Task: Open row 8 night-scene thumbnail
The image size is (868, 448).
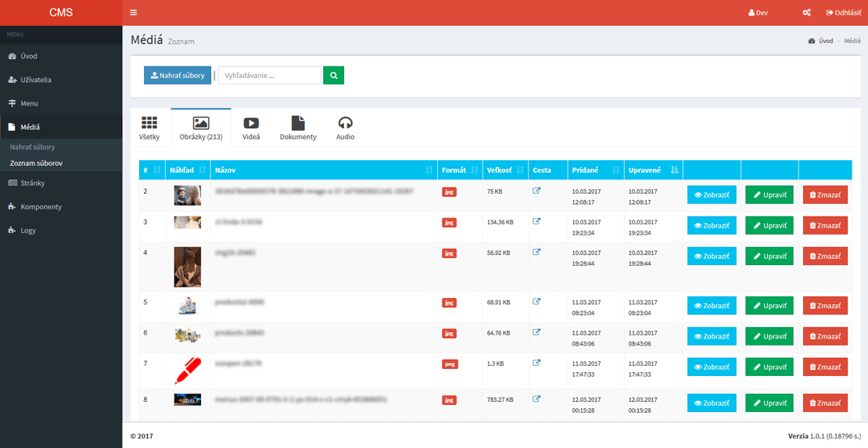Action: [x=187, y=400]
